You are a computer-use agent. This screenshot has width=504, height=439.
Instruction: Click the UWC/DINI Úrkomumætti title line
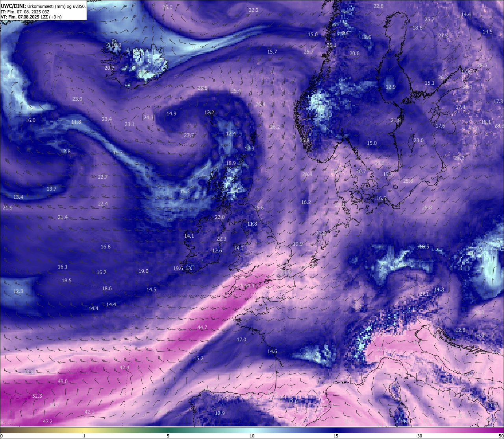(43, 6)
